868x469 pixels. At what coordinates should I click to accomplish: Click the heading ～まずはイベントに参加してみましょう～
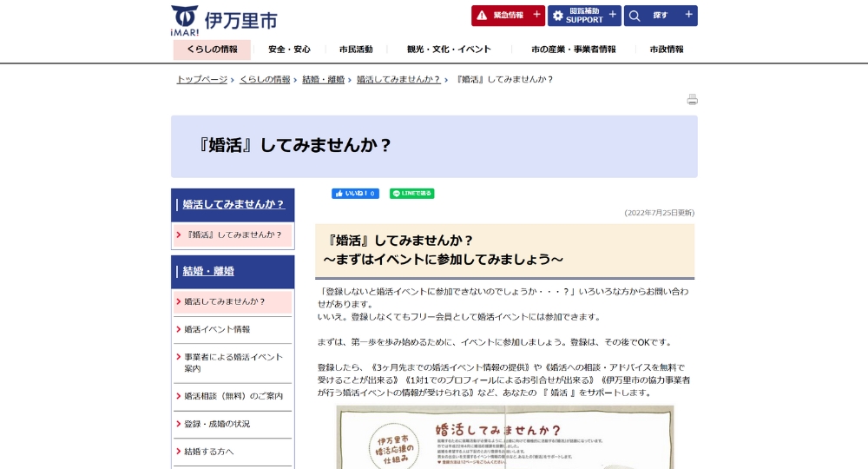coord(443,259)
